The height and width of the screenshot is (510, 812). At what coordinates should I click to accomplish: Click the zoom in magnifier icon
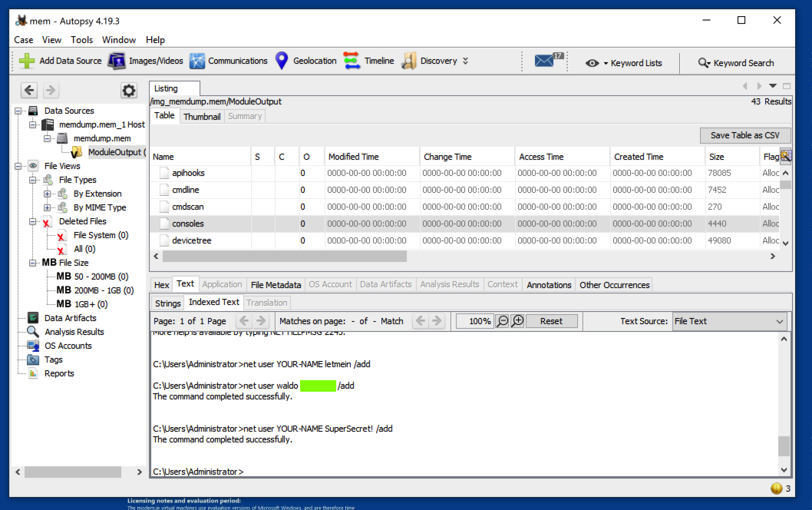[x=518, y=321]
